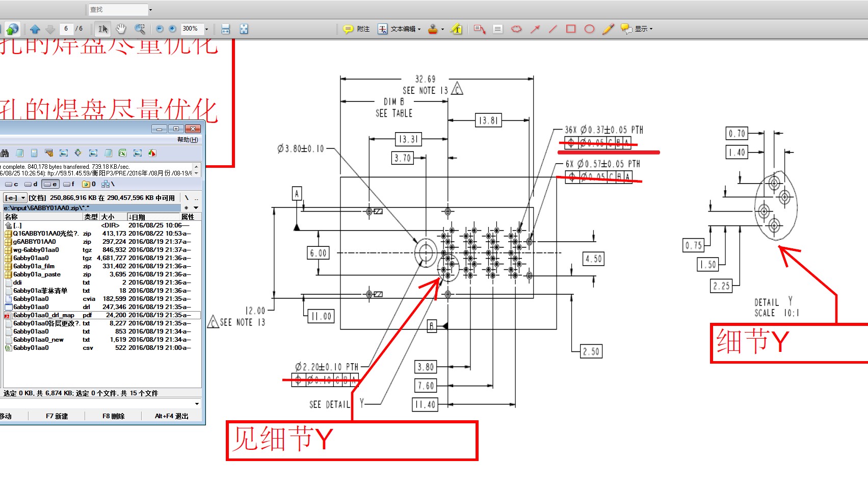Choose the oval drawing tool

[589, 29]
